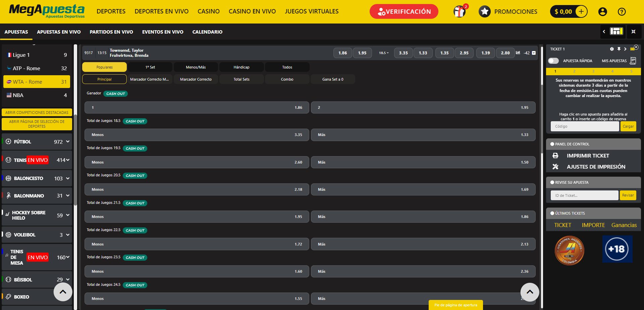Open ticket settings gear icon

click(612, 49)
